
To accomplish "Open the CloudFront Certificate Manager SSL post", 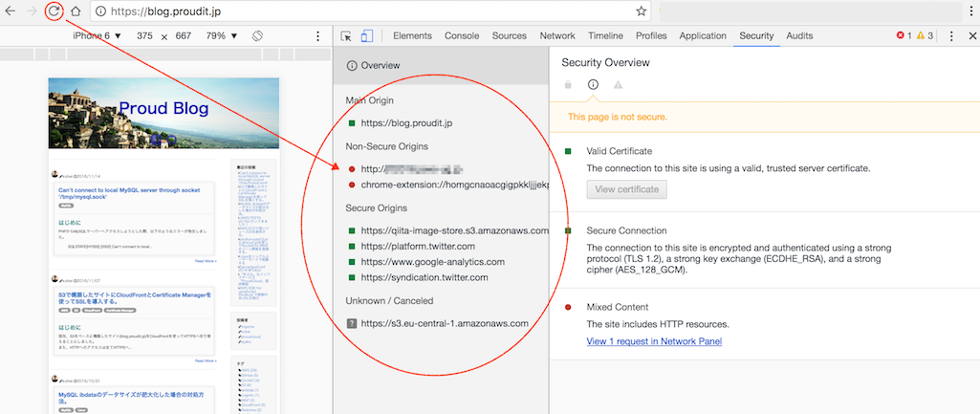I will pyautogui.click(x=135, y=297).
